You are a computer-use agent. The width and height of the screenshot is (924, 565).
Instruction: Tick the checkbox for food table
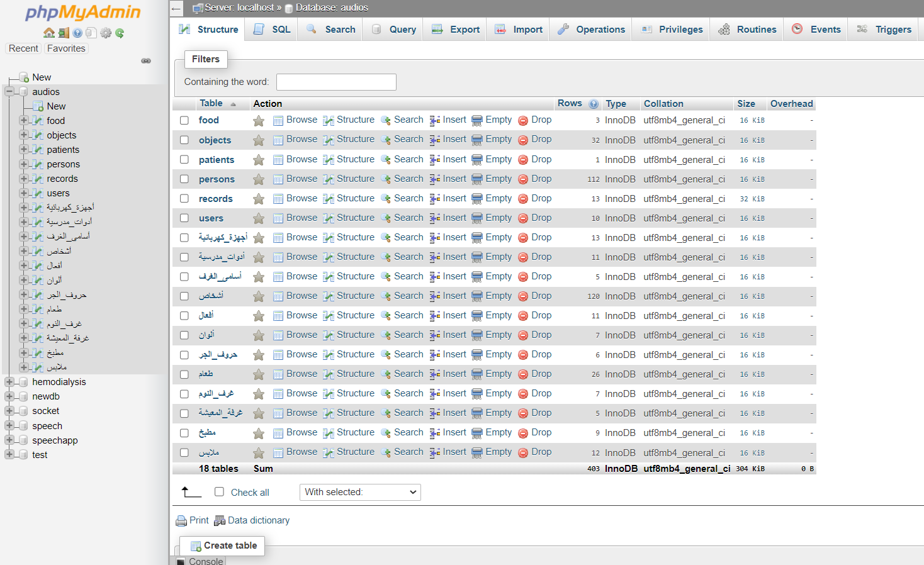click(184, 120)
